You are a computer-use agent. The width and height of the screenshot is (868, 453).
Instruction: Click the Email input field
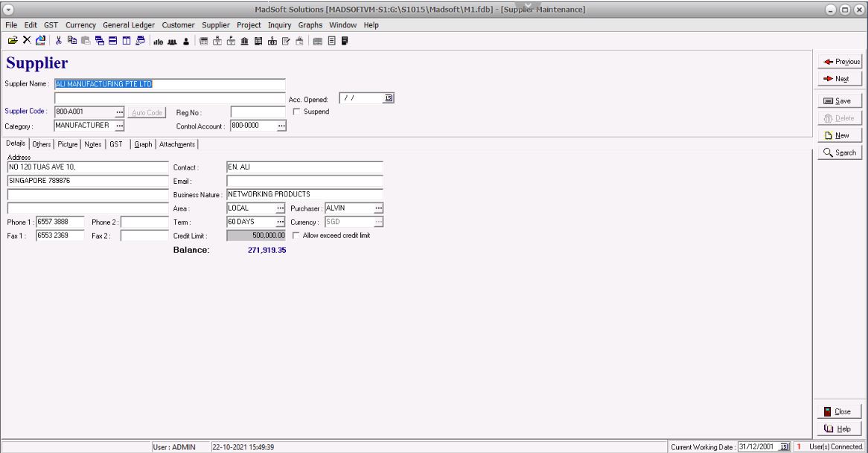(x=304, y=181)
